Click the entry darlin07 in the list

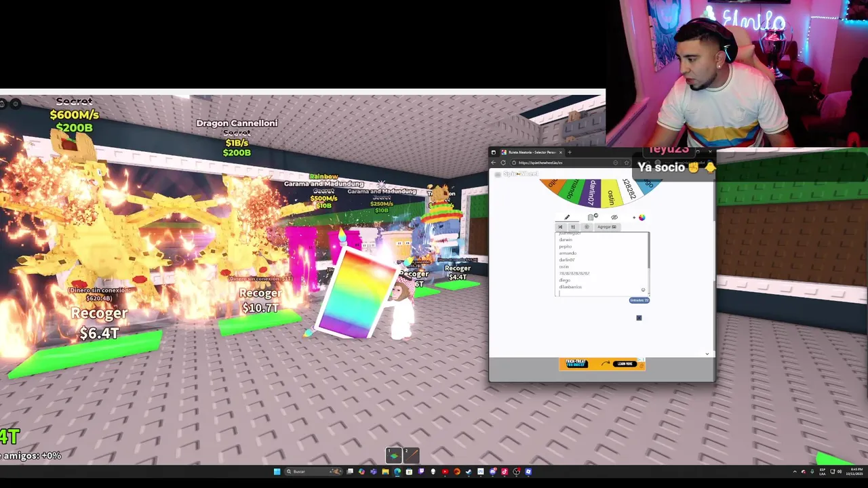click(x=567, y=260)
